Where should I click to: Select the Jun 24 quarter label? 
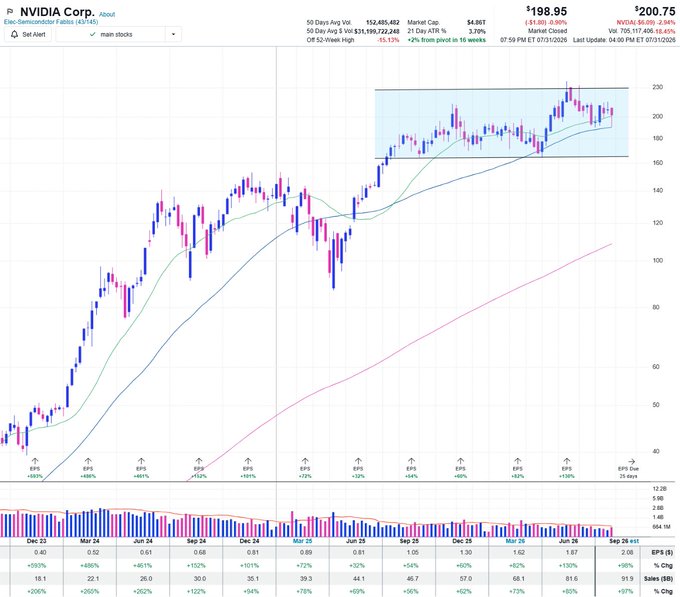point(143,541)
